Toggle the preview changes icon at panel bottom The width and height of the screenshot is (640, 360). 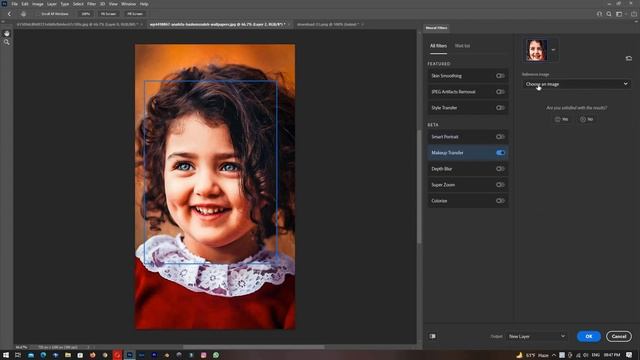pyautogui.click(x=433, y=336)
